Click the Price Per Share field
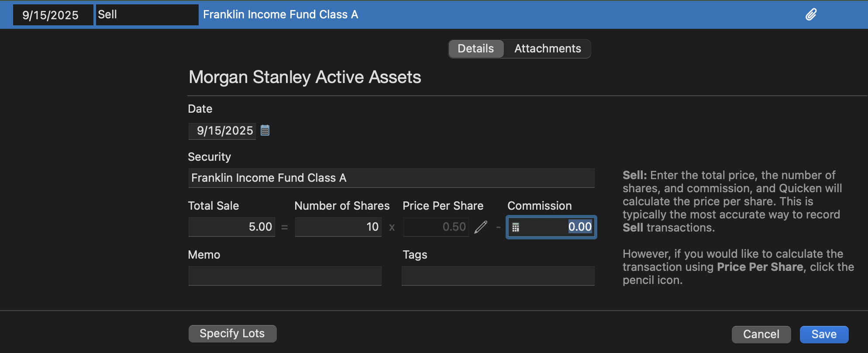868x353 pixels. 435,227
